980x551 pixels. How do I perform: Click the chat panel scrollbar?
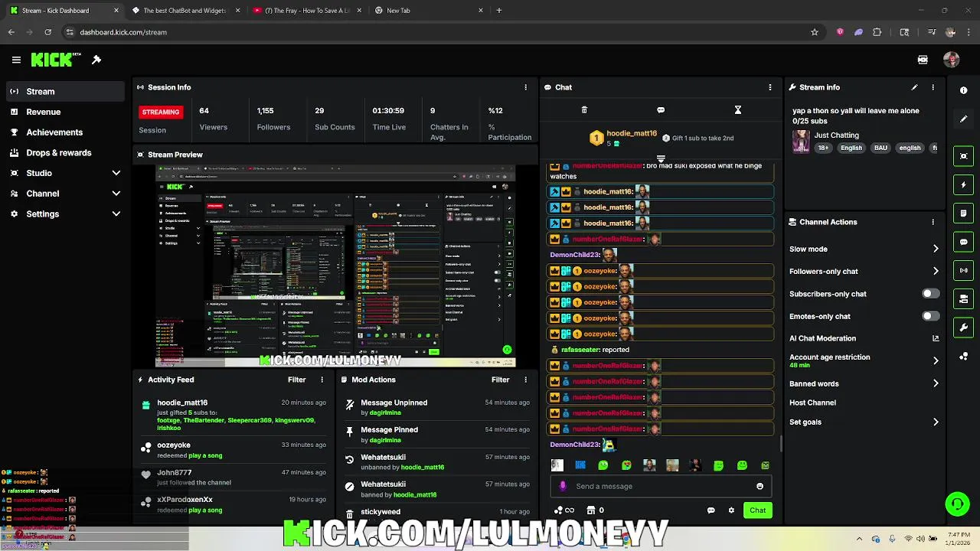781,442
